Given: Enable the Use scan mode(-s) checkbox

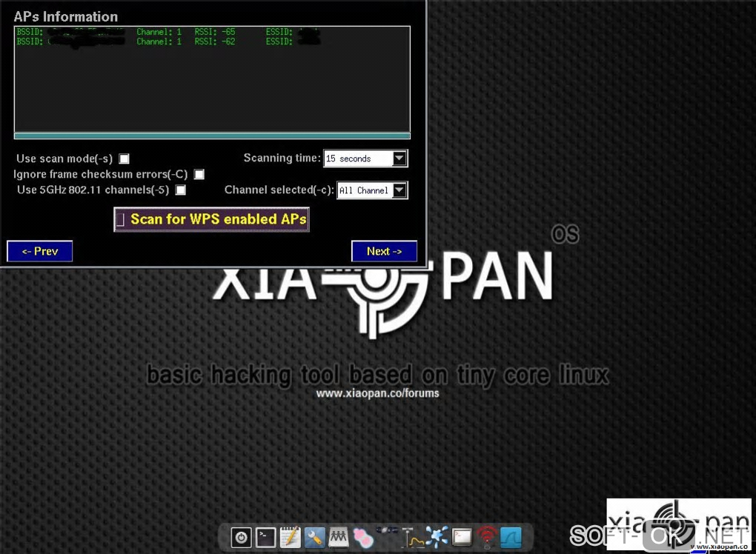Looking at the screenshot, I should click(125, 158).
